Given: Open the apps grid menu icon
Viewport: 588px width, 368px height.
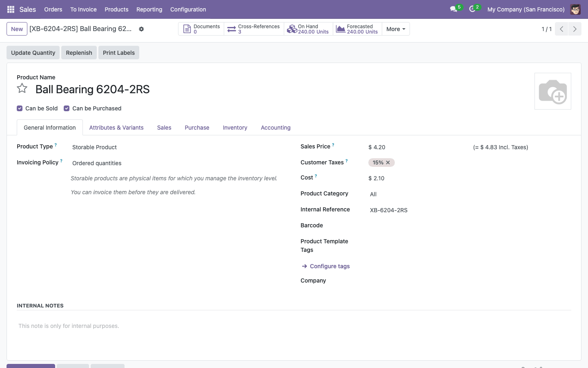Looking at the screenshot, I should click(x=11, y=9).
